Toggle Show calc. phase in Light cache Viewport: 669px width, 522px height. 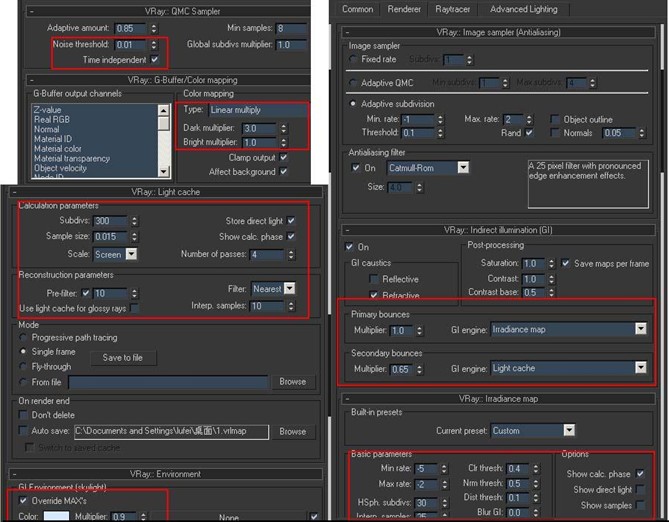coord(291,236)
